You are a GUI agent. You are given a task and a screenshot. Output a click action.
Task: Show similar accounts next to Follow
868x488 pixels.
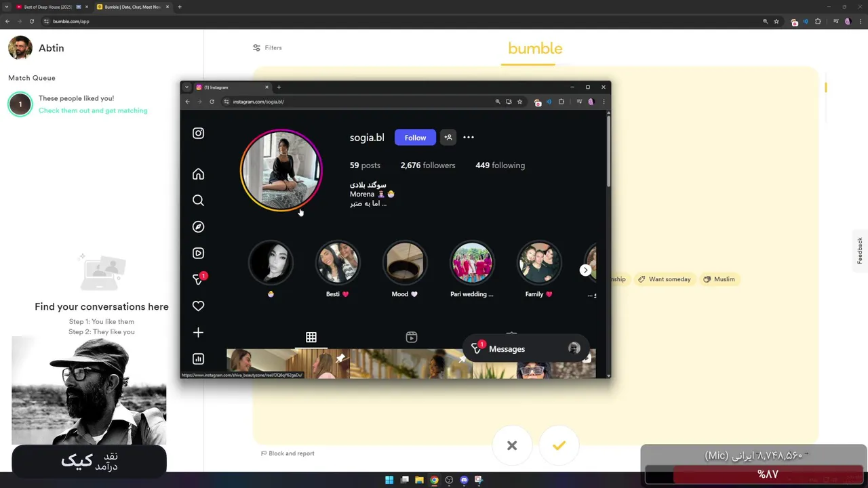[x=448, y=138]
